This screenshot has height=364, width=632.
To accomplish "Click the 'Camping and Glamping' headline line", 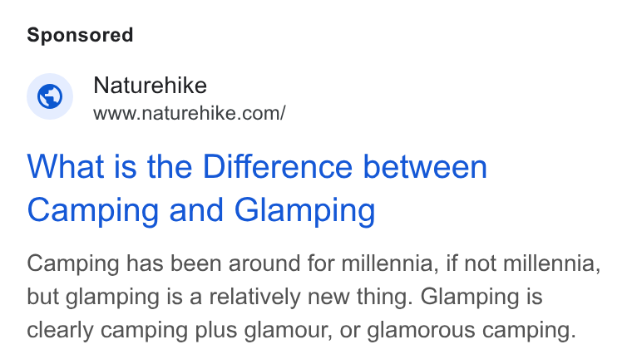I will pyautogui.click(x=201, y=210).
